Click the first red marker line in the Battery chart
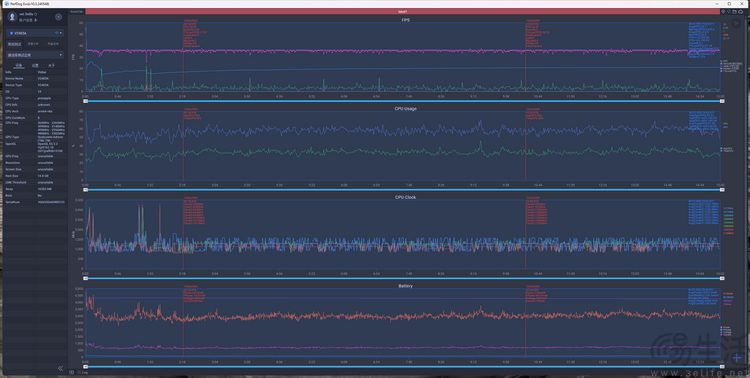This screenshot has width=750, height=378. [183, 323]
